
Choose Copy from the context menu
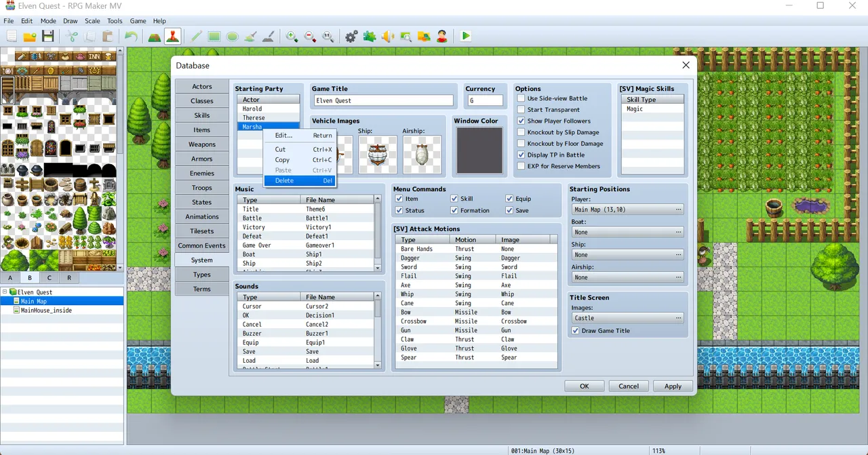[x=299, y=160]
